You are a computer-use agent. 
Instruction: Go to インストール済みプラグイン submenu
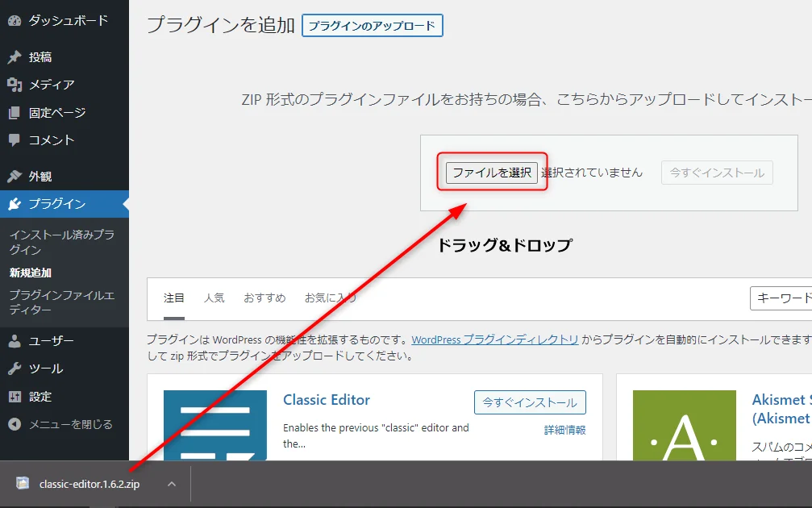(x=61, y=242)
